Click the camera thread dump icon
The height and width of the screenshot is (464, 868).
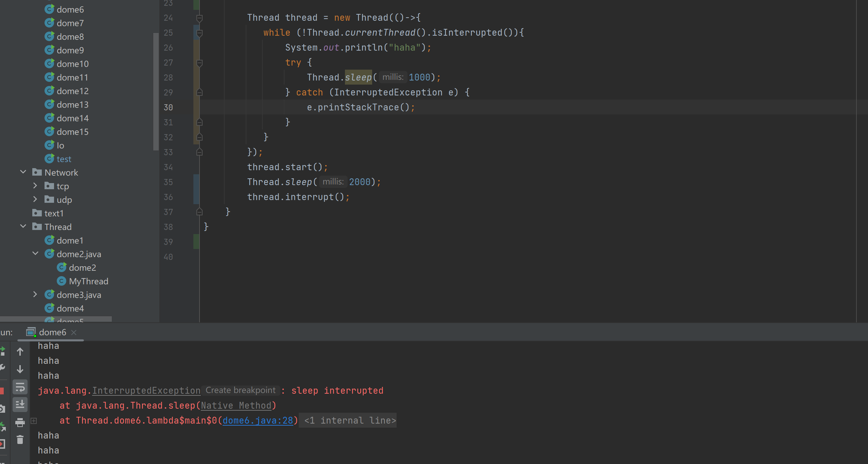point(2,409)
